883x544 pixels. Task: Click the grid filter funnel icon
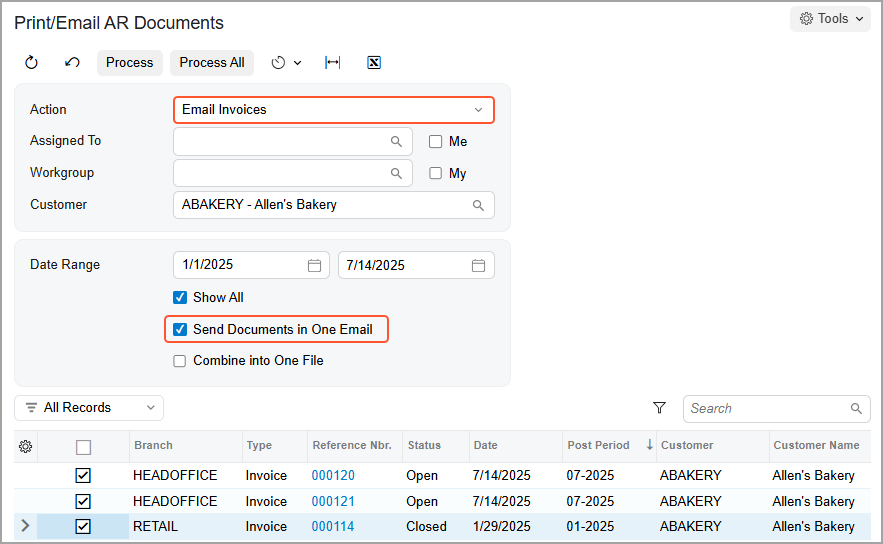point(659,408)
